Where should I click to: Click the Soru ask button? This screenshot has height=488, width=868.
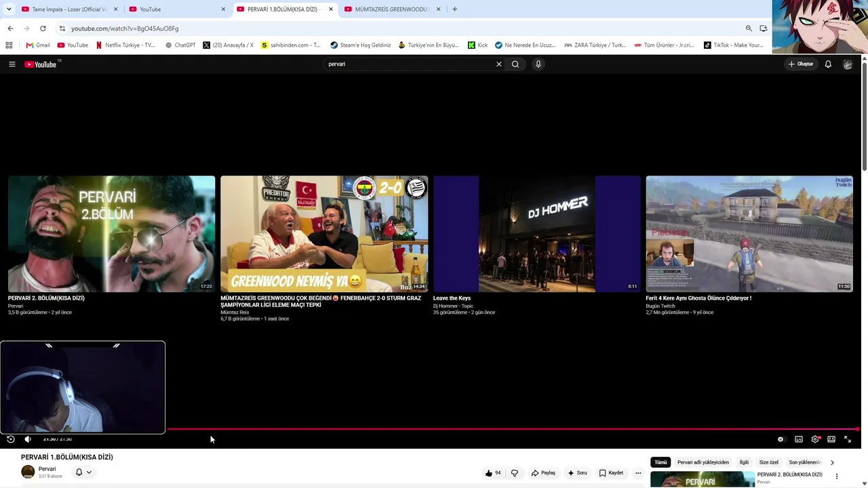(577, 473)
